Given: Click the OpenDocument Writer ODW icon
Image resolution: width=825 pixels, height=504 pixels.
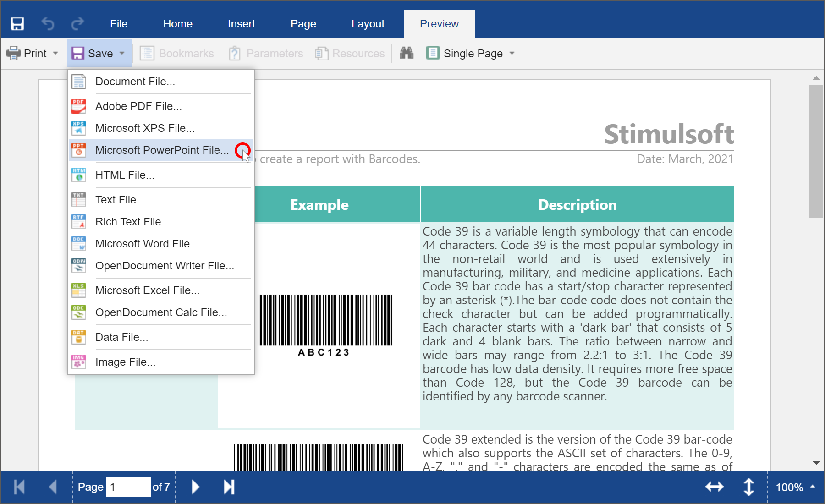Looking at the screenshot, I should tap(79, 266).
